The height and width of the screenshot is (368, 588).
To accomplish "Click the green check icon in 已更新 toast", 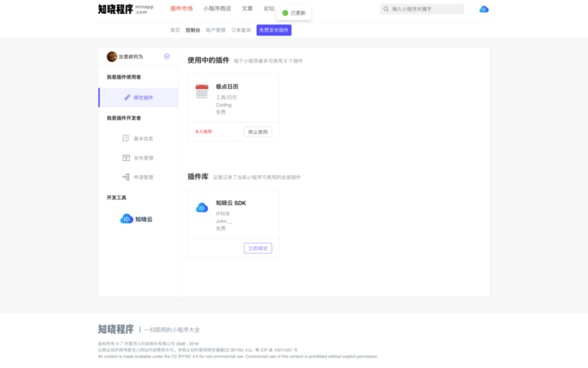I will [x=285, y=13].
